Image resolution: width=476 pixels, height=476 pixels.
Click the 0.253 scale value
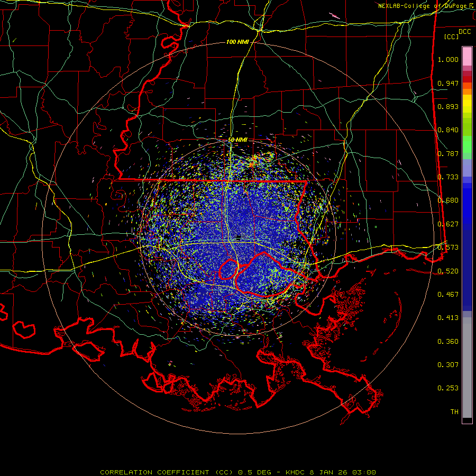[x=448, y=388]
